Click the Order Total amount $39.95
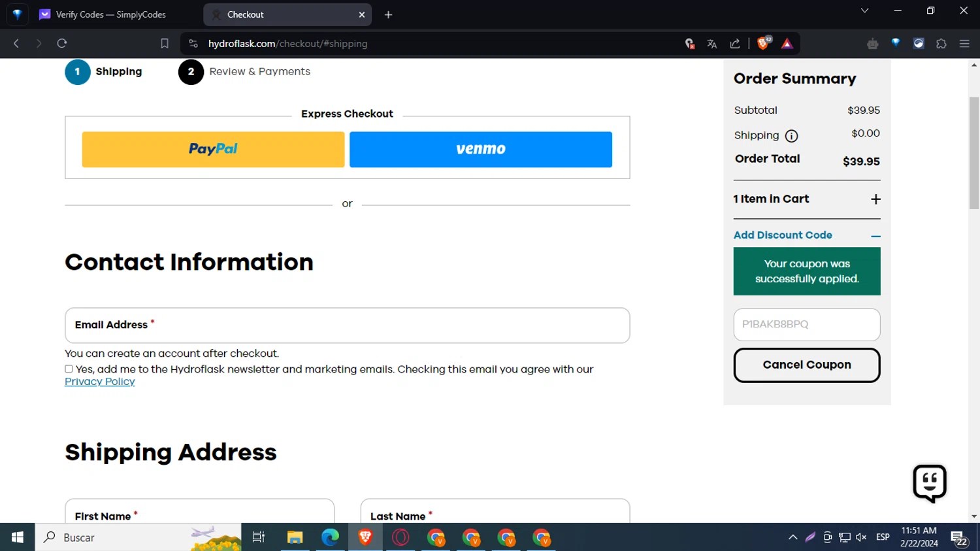This screenshot has height=551, width=980. tap(861, 161)
